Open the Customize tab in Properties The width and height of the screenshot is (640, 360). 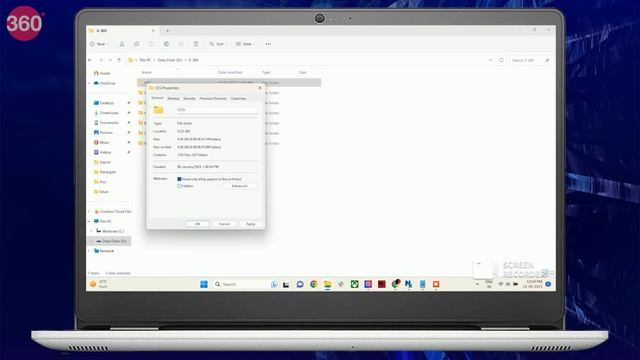(x=238, y=98)
